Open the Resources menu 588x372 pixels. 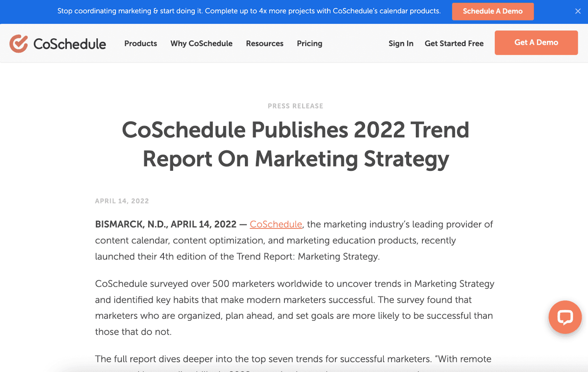pos(265,43)
